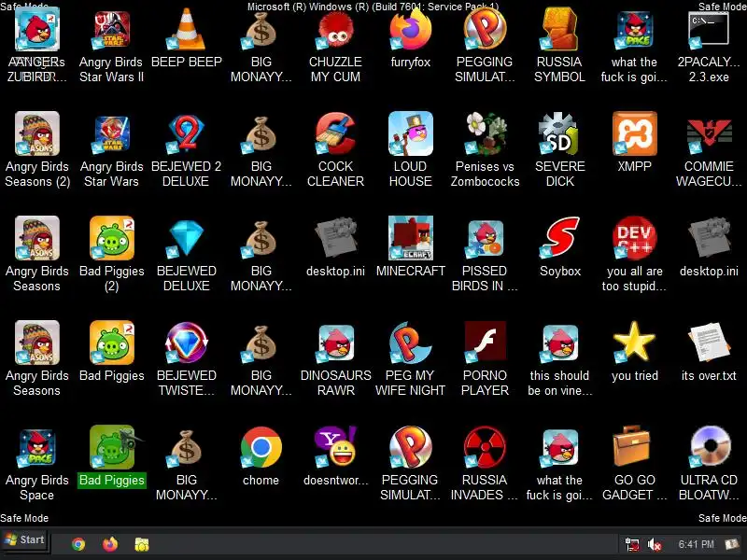The image size is (747, 560).
Task: Open the Start menu
Action: tap(25, 540)
